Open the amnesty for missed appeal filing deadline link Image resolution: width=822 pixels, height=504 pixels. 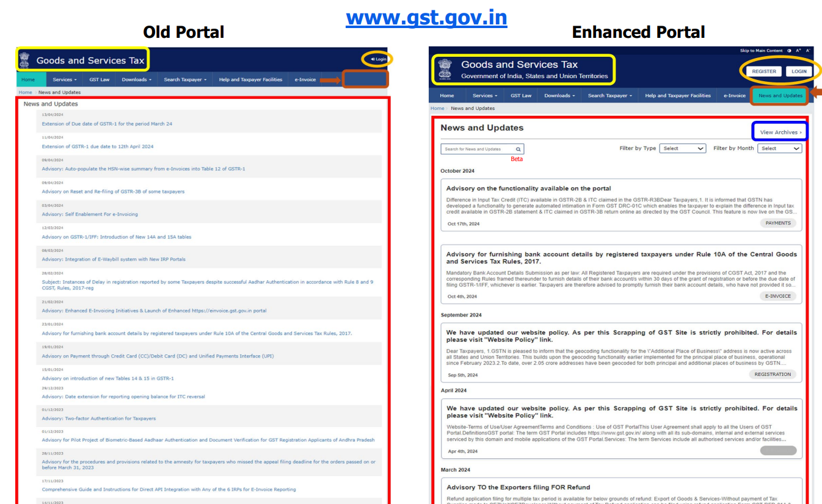click(x=208, y=465)
